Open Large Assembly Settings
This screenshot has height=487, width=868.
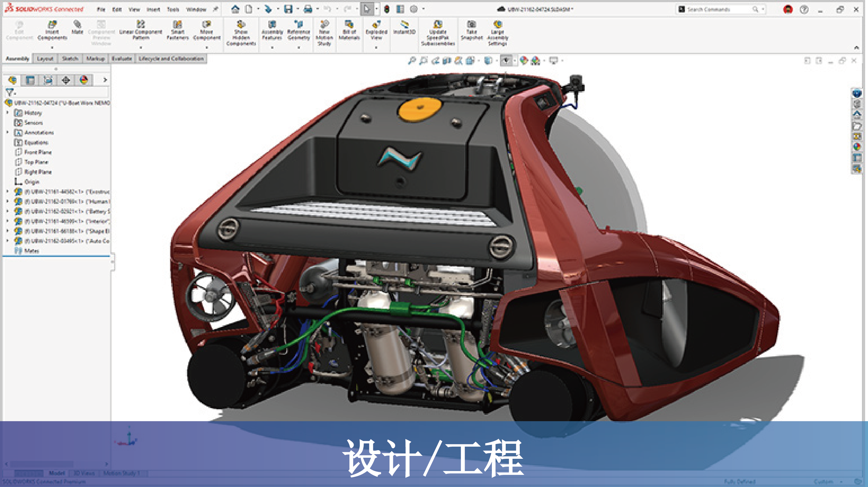click(x=498, y=33)
